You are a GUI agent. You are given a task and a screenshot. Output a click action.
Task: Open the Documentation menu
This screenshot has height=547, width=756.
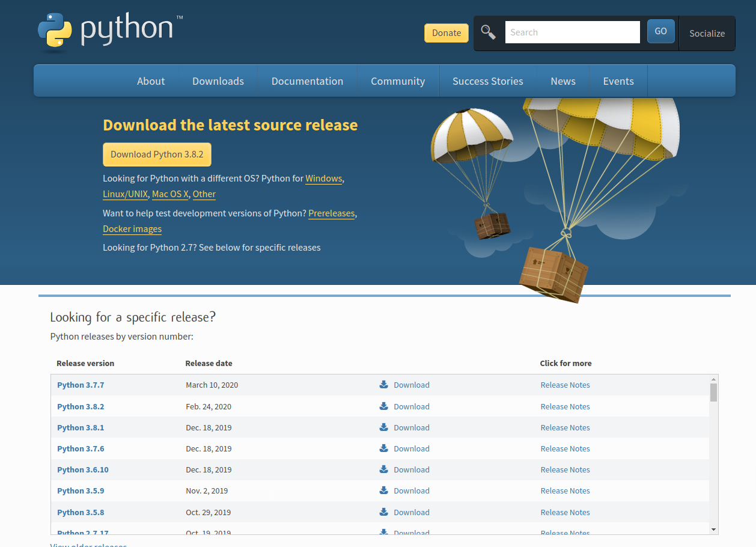[307, 81]
